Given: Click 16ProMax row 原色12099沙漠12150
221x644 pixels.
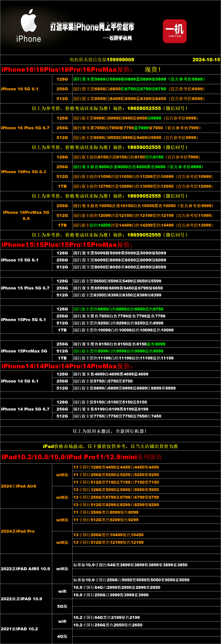Looking at the screenshot, I should click(x=147, y=216).
